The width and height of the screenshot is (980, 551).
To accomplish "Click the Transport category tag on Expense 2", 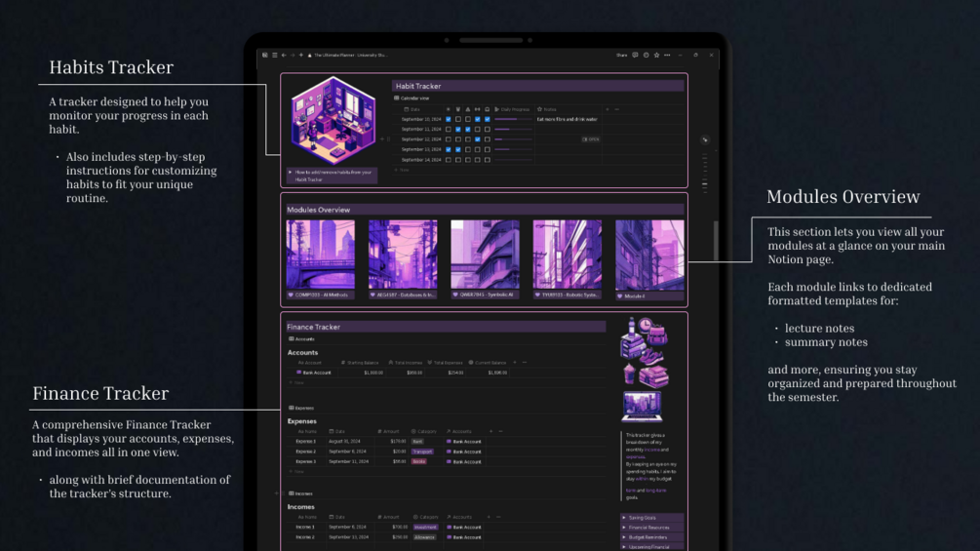I will pyautogui.click(x=422, y=452).
